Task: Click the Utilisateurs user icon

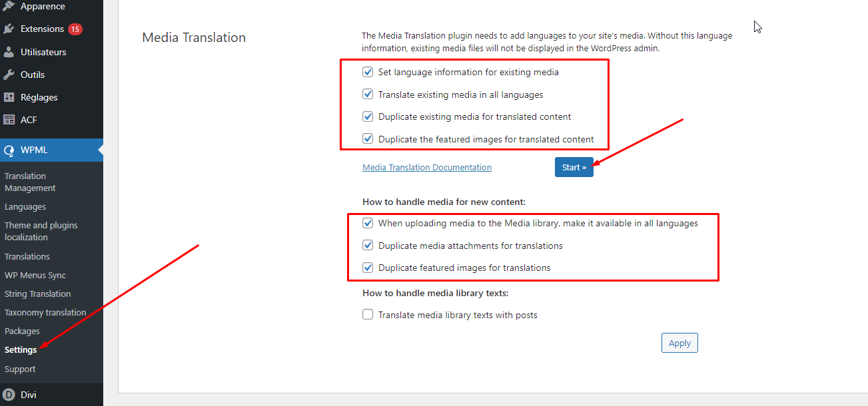Action: coord(9,52)
